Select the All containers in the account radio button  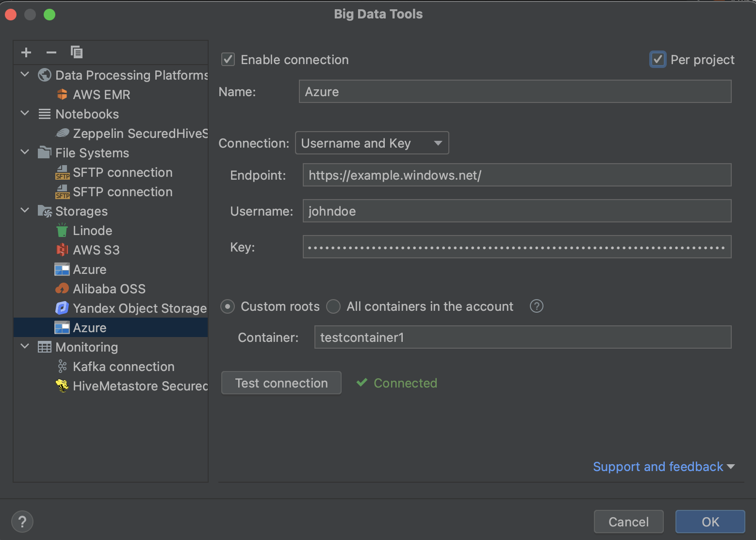point(333,306)
